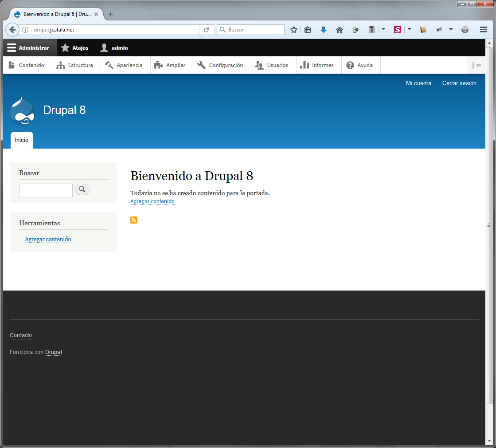Open the Firefox hamburger menu
Viewport: 496px width, 448px height.
(x=484, y=30)
